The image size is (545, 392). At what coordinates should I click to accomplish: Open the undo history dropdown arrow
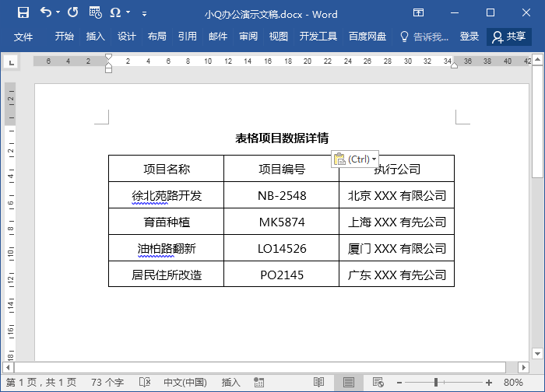[x=58, y=12]
